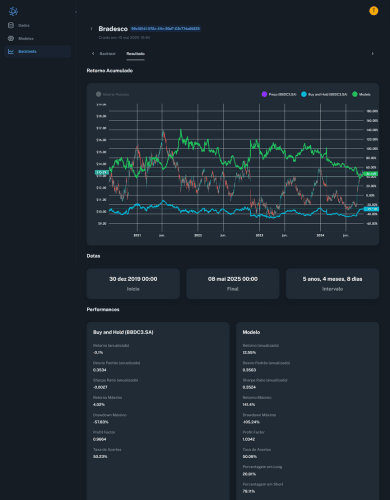Viewport: 390px width, 500px height.
Task: Go back using arrow beside Bradesco title
Action: pyautogui.click(x=91, y=29)
